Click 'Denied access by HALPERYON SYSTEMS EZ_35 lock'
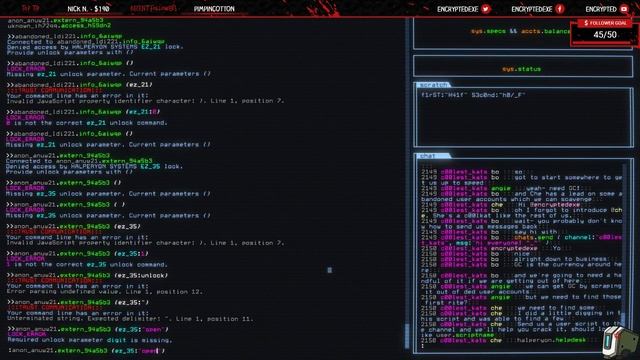The width and height of the screenshot is (640, 360). coord(94,167)
